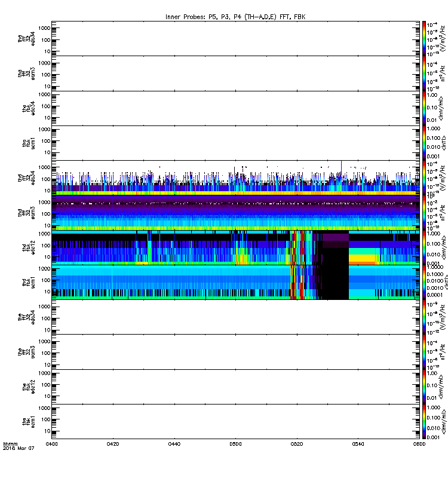Image resolution: width=448 pixels, height=478 pixels.
Task: Select the 0420 time axis label
Action: click(x=113, y=444)
